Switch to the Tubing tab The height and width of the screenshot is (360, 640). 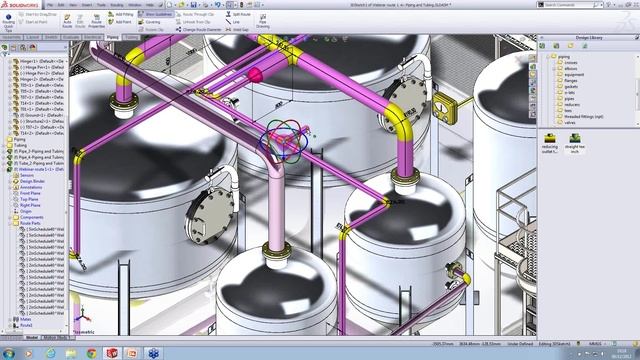click(x=131, y=37)
